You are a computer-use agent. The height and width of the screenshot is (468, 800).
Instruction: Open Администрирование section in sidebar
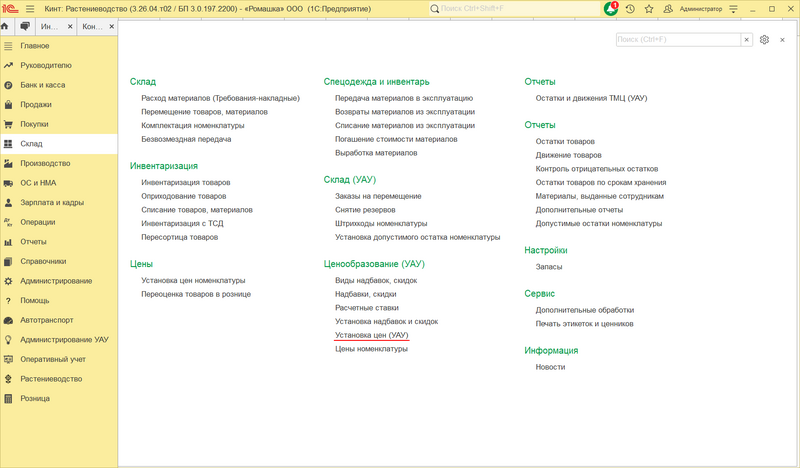coord(59,281)
